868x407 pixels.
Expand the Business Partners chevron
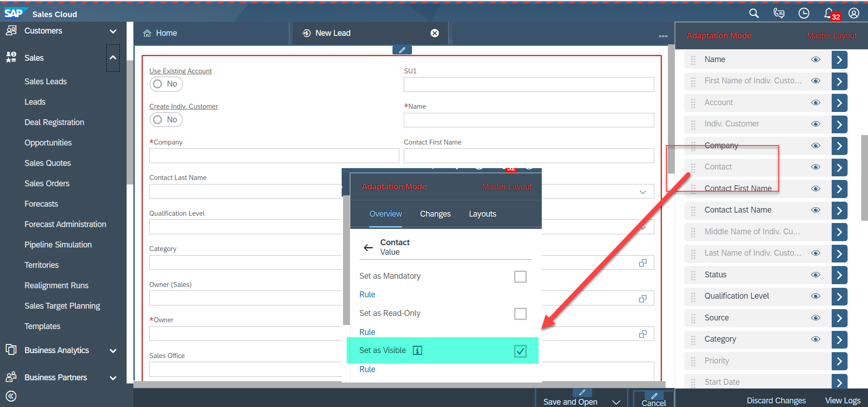(113, 378)
